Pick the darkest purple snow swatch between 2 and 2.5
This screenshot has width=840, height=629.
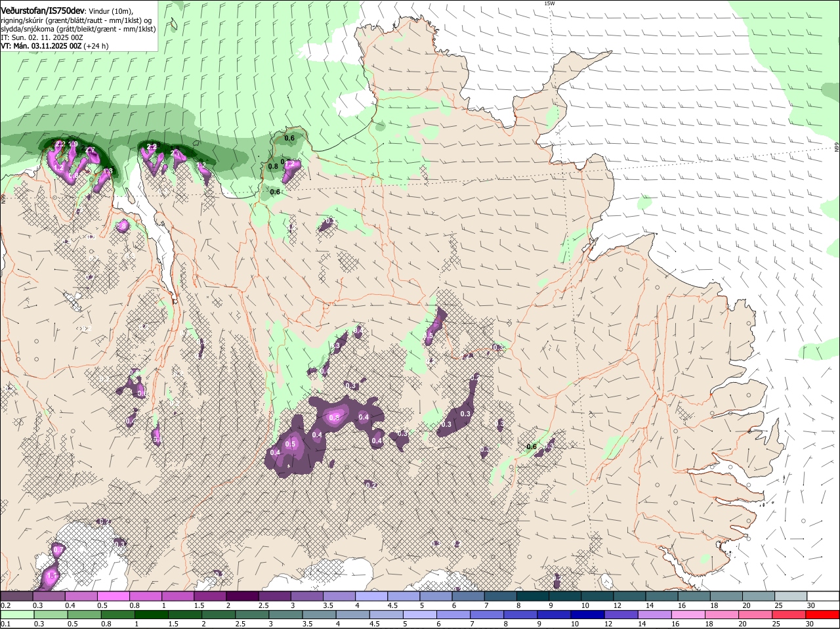click(243, 596)
